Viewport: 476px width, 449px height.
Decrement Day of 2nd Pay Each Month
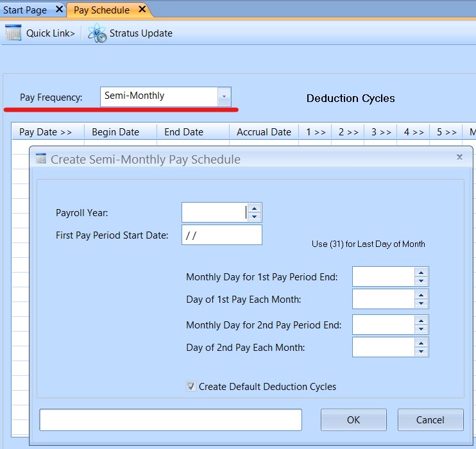click(421, 352)
